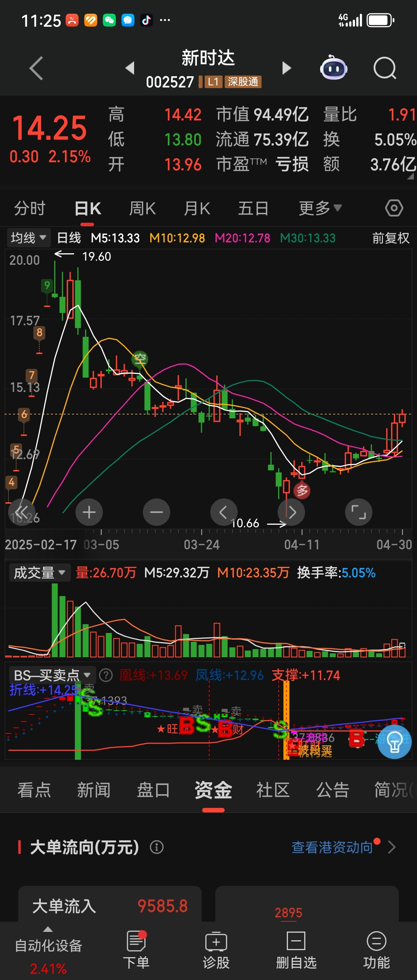Image resolution: width=417 pixels, height=980 pixels.
Task: Switch to 五日 tab
Action: (253, 209)
